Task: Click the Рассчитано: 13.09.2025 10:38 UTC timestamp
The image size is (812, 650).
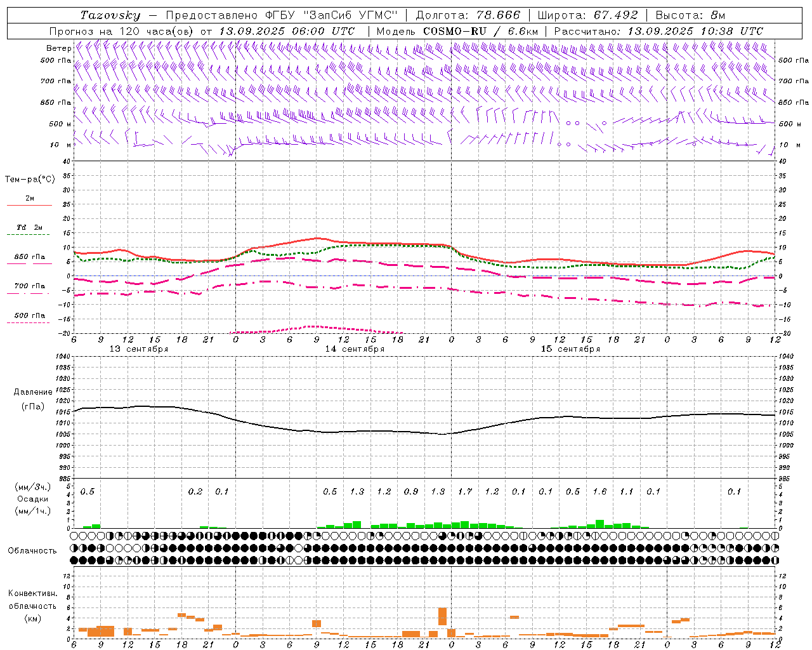Action: [658, 31]
